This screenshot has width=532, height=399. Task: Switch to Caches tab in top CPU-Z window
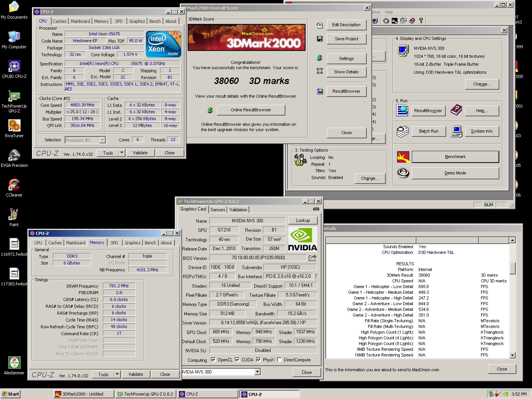[60, 21]
